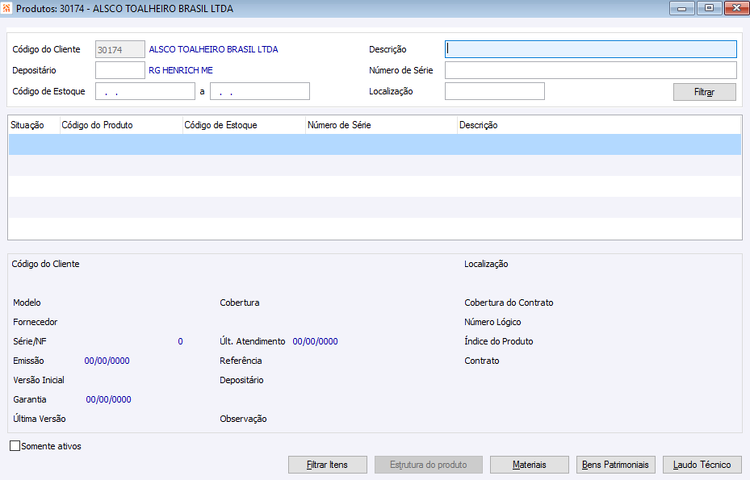The width and height of the screenshot is (750, 480).
Task: Click the first Código de Estoque field
Action: (x=145, y=91)
